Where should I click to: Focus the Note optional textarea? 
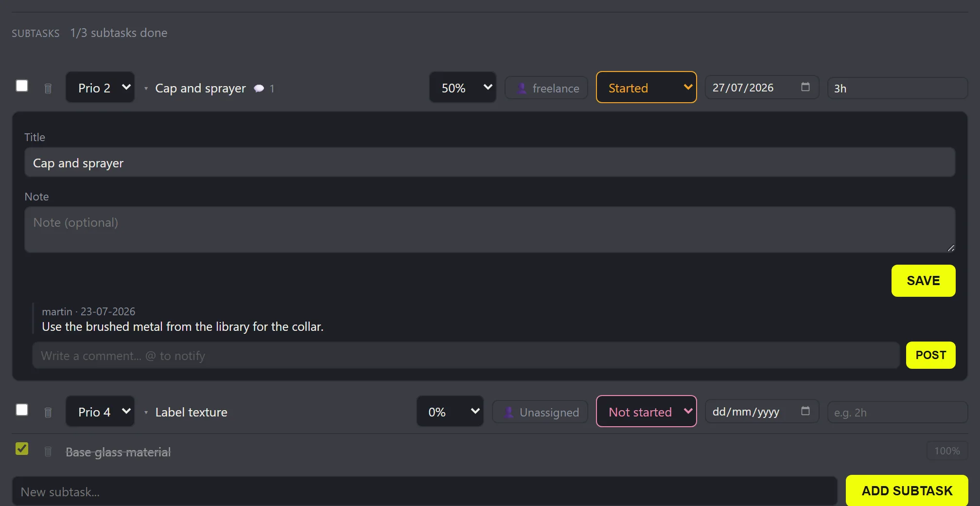tap(490, 230)
